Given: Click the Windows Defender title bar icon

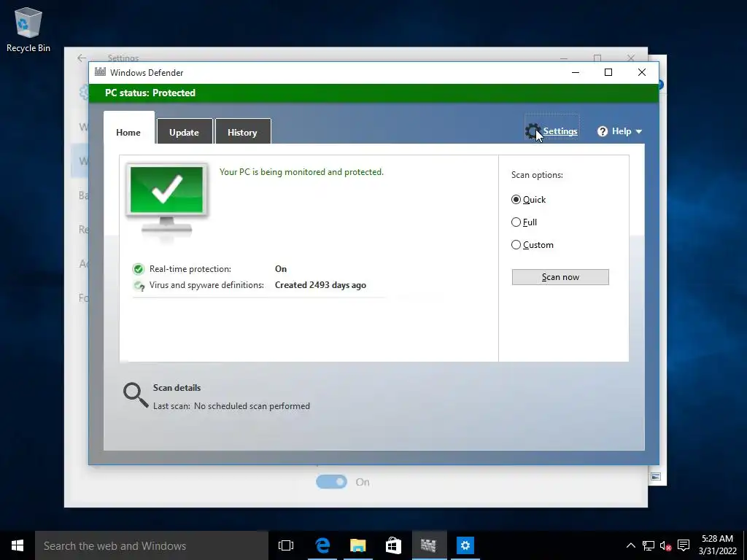Looking at the screenshot, I should [x=100, y=72].
